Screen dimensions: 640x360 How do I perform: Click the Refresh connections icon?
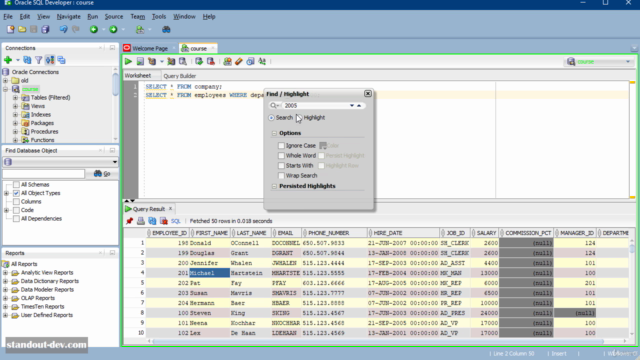[27, 60]
